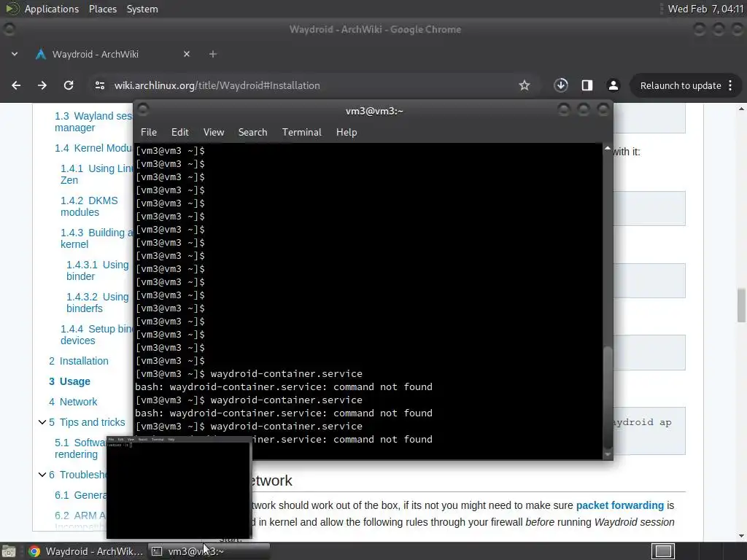Click Chrome page scrollbar down arrow
The width and height of the screenshot is (747, 560).
pyautogui.click(x=741, y=536)
